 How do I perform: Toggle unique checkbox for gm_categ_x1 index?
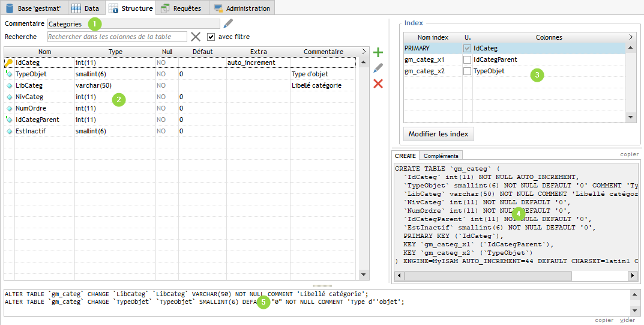point(467,59)
